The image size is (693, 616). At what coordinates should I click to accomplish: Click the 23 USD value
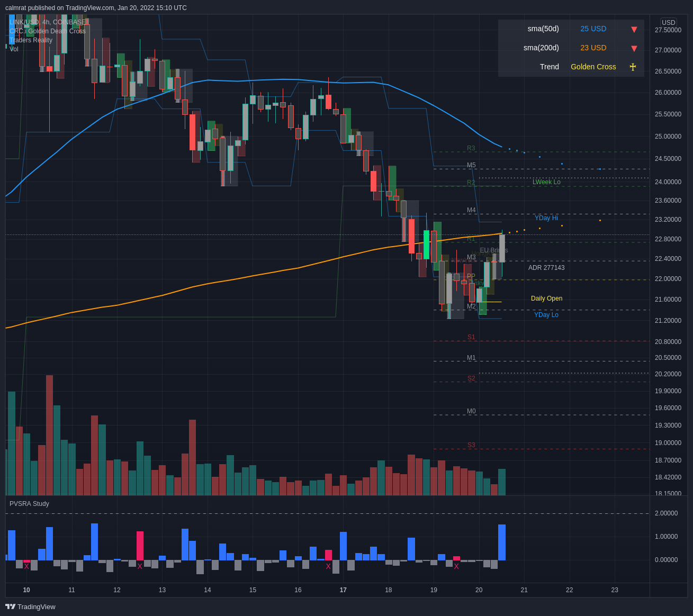coord(593,48)
